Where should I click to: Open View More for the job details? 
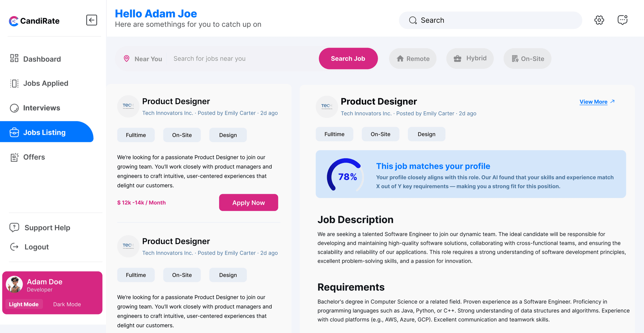point(593,102)
